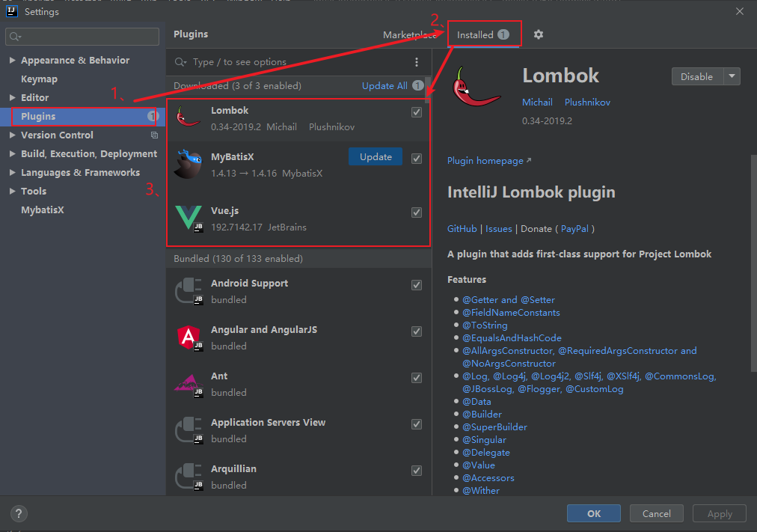The image size is (757, 532).
Task: Open the Issues link
Action: coord(499,229)
